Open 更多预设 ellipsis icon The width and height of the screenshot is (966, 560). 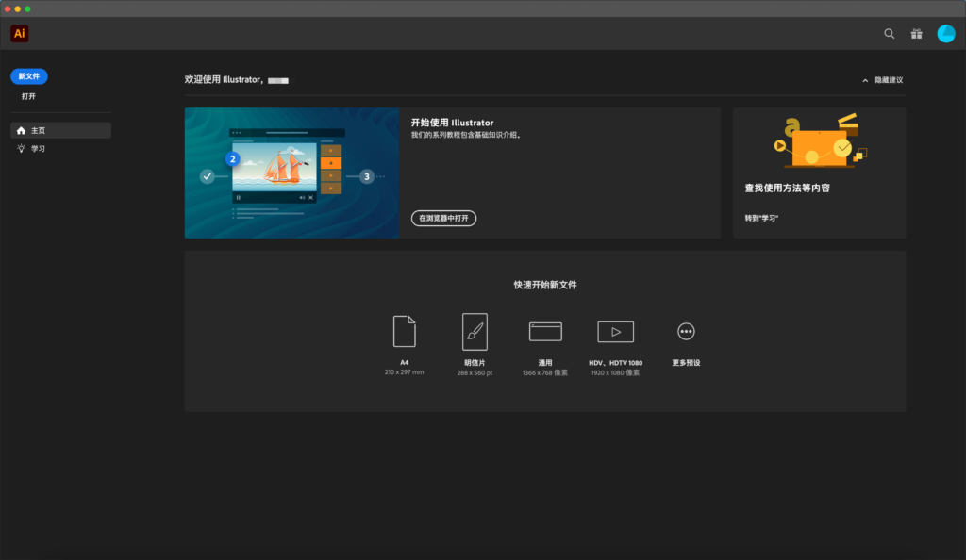686,332
